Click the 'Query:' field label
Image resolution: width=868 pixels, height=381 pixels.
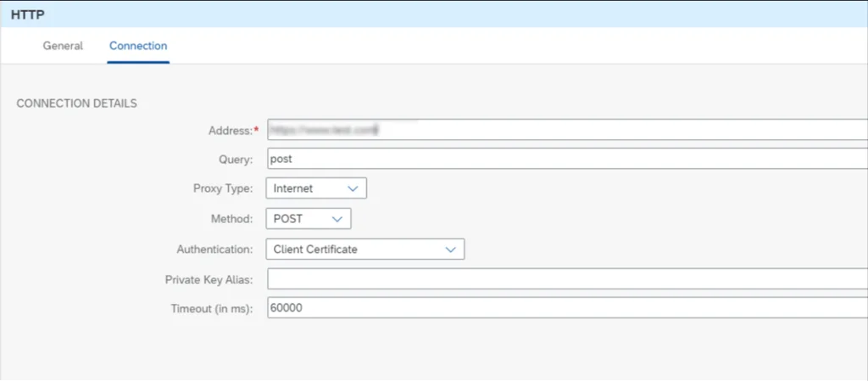click(235, 159)
